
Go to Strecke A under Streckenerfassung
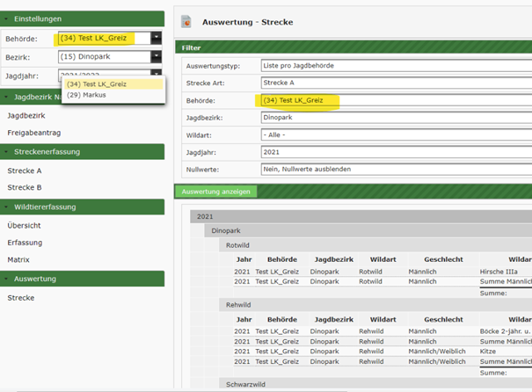point(25,171)
